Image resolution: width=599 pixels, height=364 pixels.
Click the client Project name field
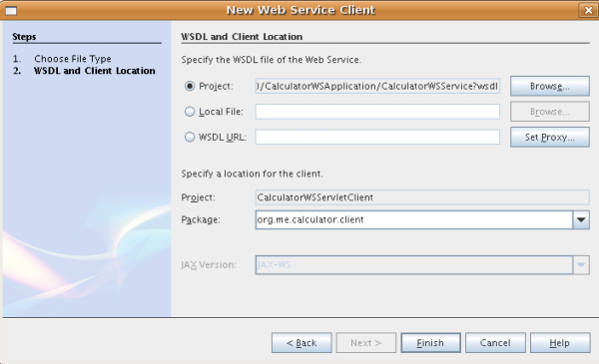point(422,197)
